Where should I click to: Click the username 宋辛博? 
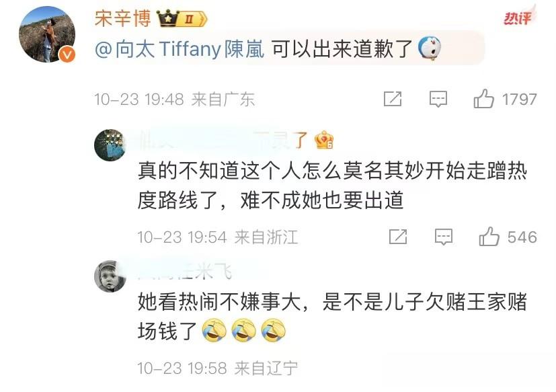pyautogui.click(x=122, y=18)
